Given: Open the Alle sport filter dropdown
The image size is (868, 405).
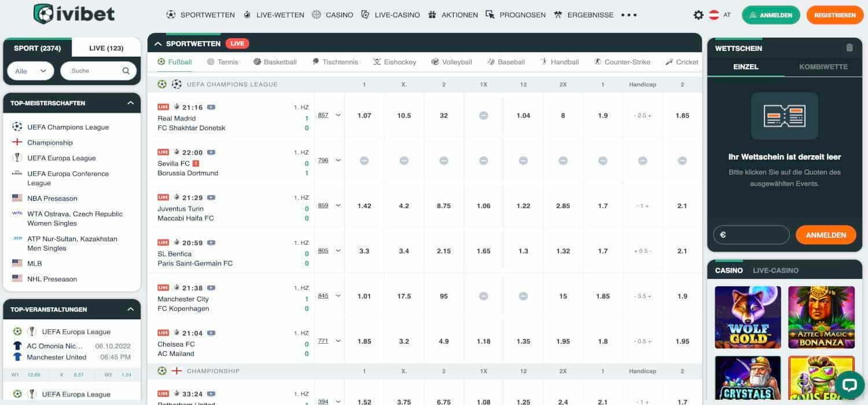Looking at the screenshot, I should (x=30, y=70).
